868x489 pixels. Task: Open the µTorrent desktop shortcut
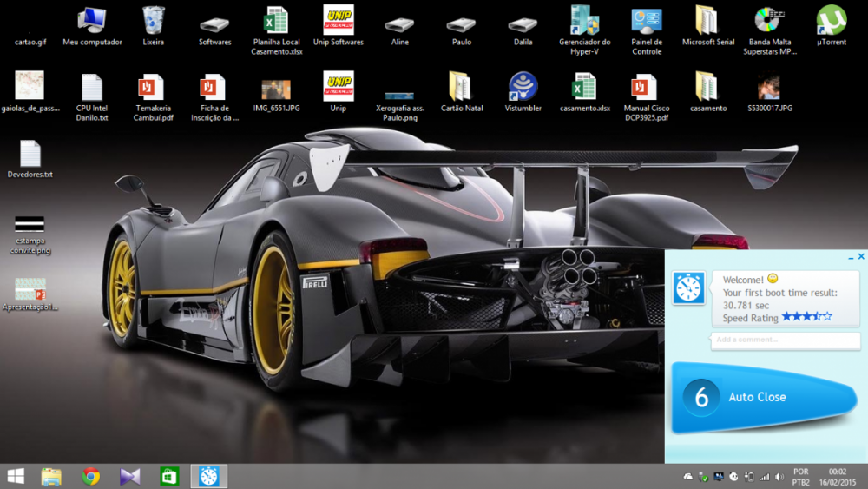(832, 21)
